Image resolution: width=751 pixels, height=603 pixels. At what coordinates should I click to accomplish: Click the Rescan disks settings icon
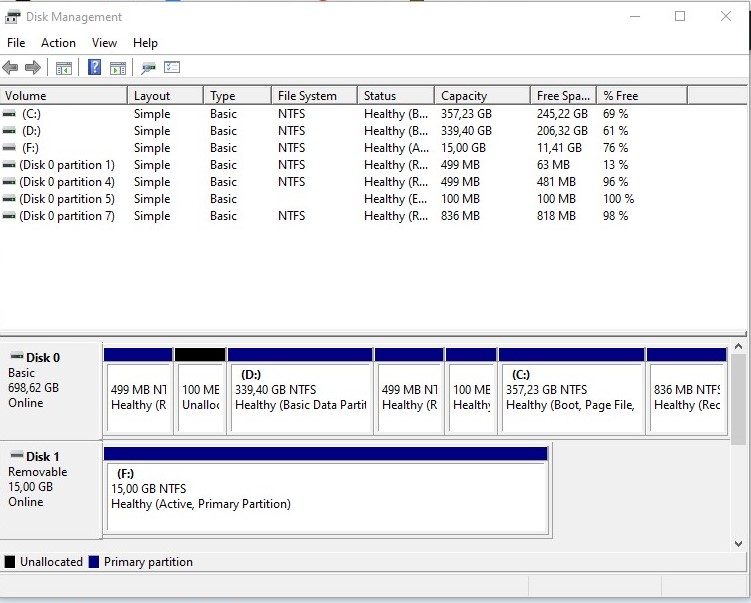point(148,68)
